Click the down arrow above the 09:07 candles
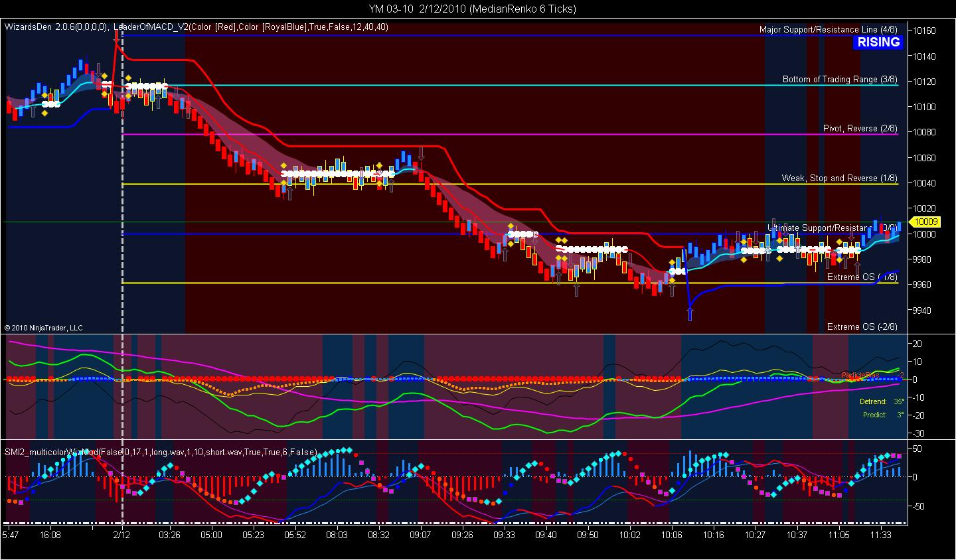The image size is (956, 560). (x=421, y=155)
